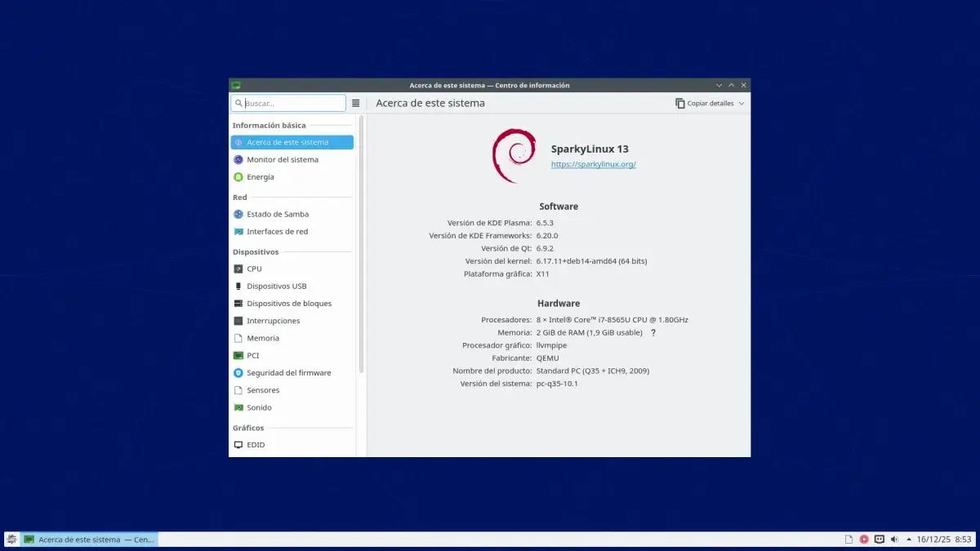Open the hamburger menu beside the search box
The height and width of the screenshot is (551, 980).
click(356, 103)
